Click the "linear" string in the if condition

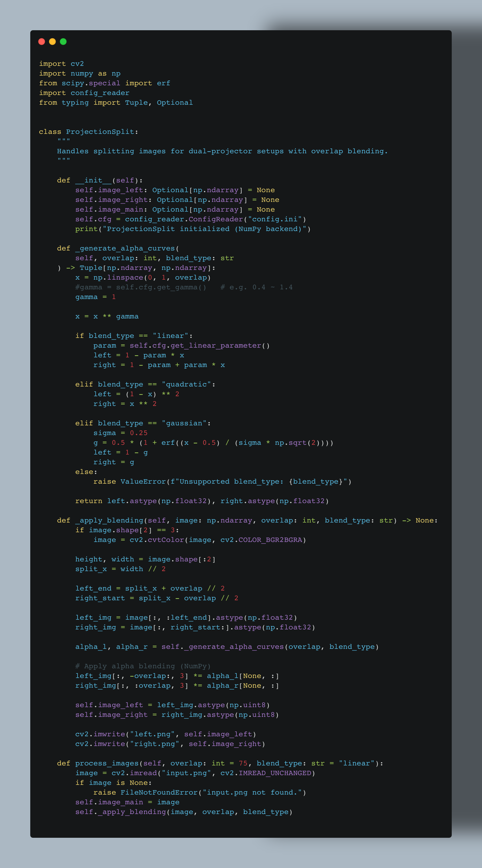pyautogui.click(x=170, y=335)
